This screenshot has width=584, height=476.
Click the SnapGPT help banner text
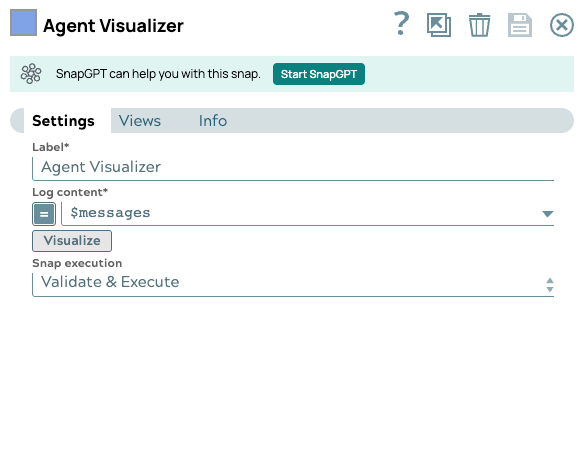click(x=158, y=74)
